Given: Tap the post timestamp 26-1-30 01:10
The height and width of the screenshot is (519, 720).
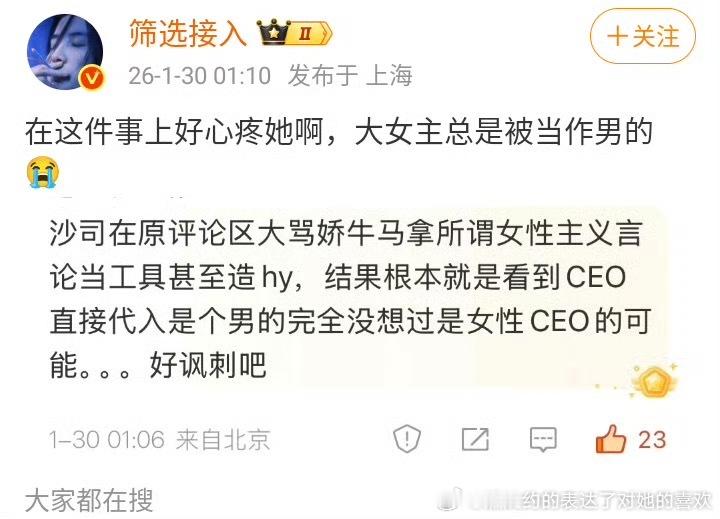Looking at the screenshot, I should (199, 76).
